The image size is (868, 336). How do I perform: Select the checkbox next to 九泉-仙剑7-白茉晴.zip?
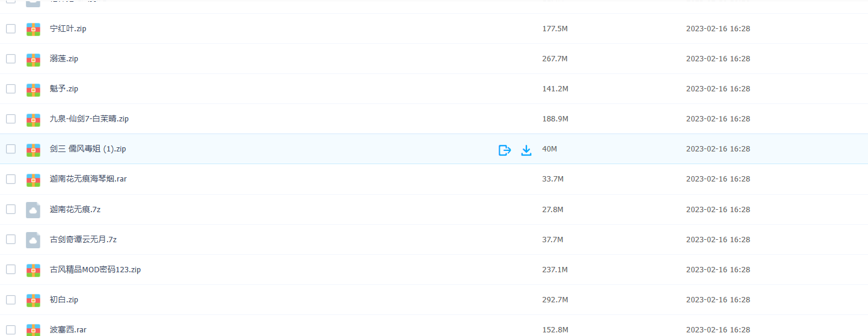[11, 119]
